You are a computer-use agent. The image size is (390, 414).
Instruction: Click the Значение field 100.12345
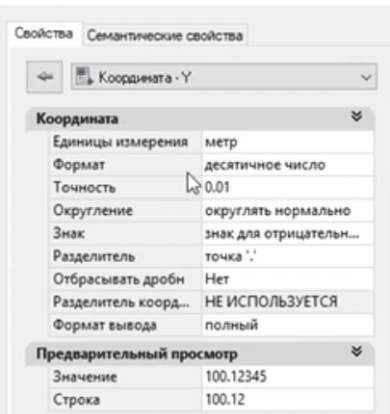[287, 377]
